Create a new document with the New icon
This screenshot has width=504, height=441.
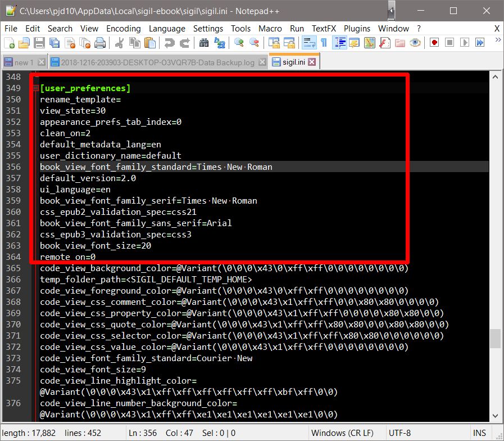(9, 43)
